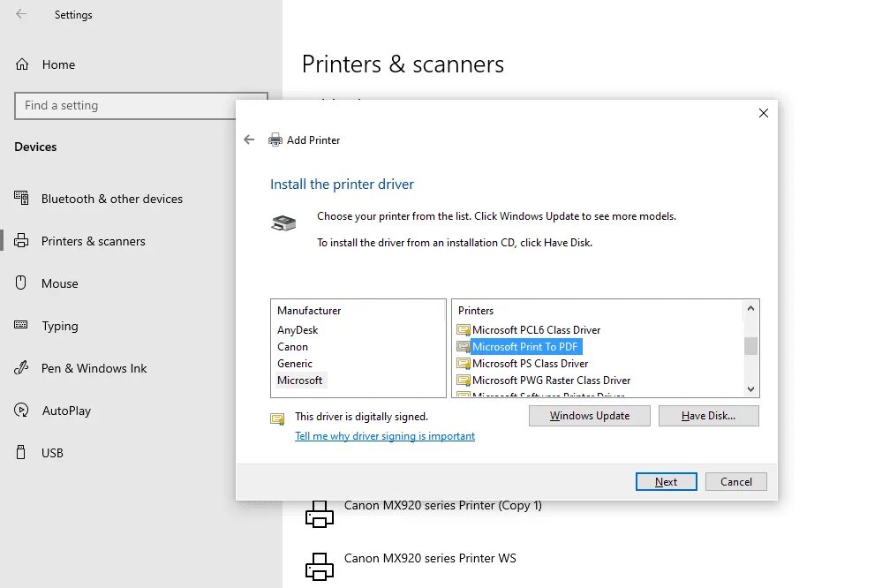Image resolution: width=882 pixels, height=588 pixels.
Task: Open Bluetooth & other devices section
Action: tap(112, 199)
